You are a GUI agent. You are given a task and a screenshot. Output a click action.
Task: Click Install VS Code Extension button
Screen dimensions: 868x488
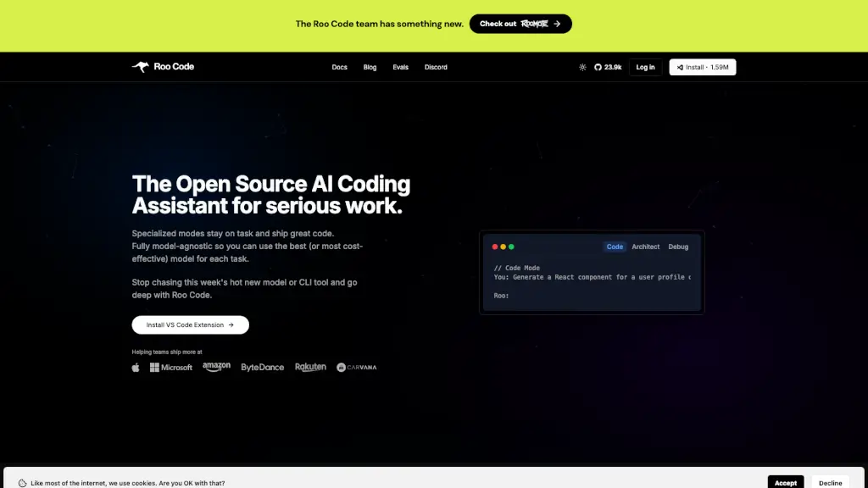[191, 324]
